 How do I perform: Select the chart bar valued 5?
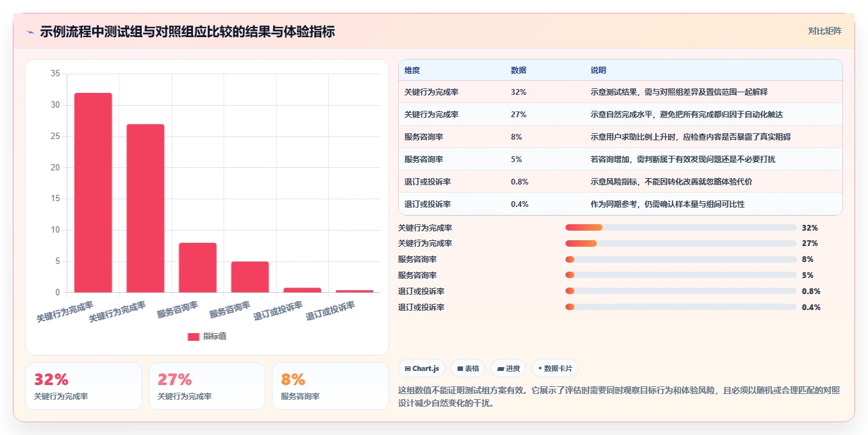pos(250,277)
